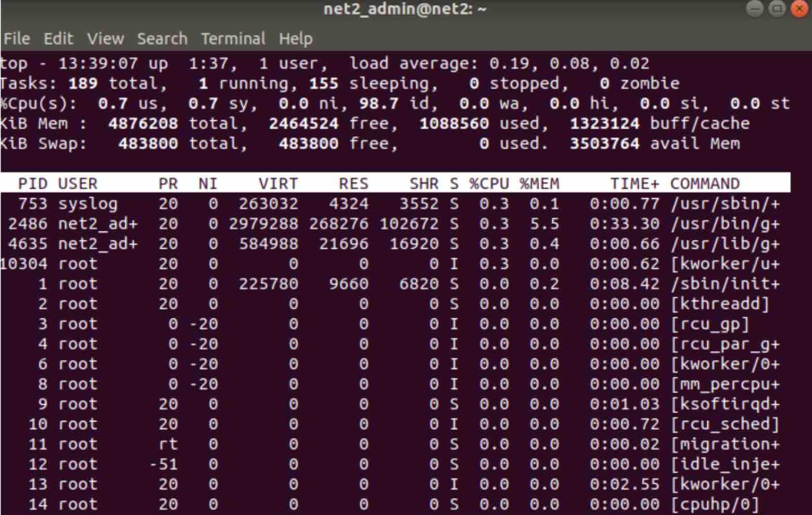Click the 189 total tasks count

pyautogui.click(x=83, y=84)
